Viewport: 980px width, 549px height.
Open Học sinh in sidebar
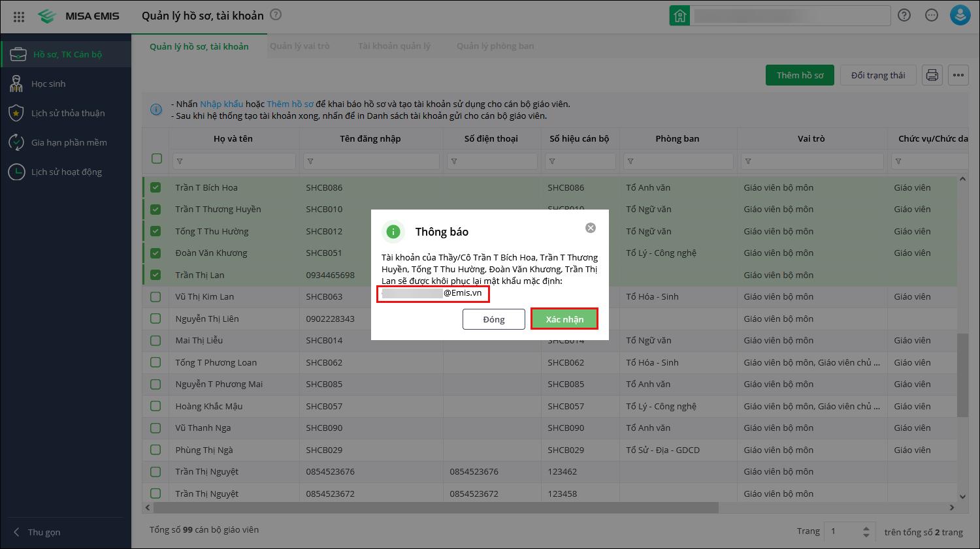pos(66,84)
